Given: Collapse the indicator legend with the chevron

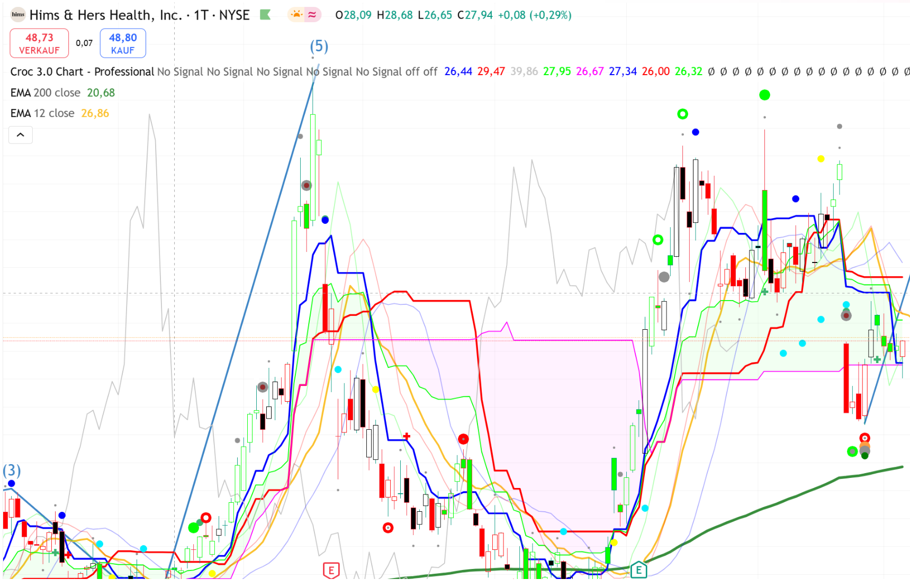Looking at the screenshot, I should click(x=21, y=135).
